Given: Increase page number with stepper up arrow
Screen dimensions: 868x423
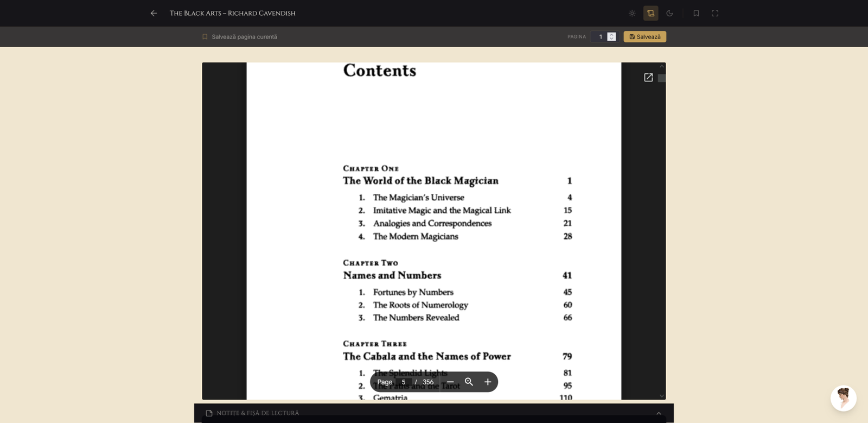Looking at the screenshot, I should tap(611, 34).
